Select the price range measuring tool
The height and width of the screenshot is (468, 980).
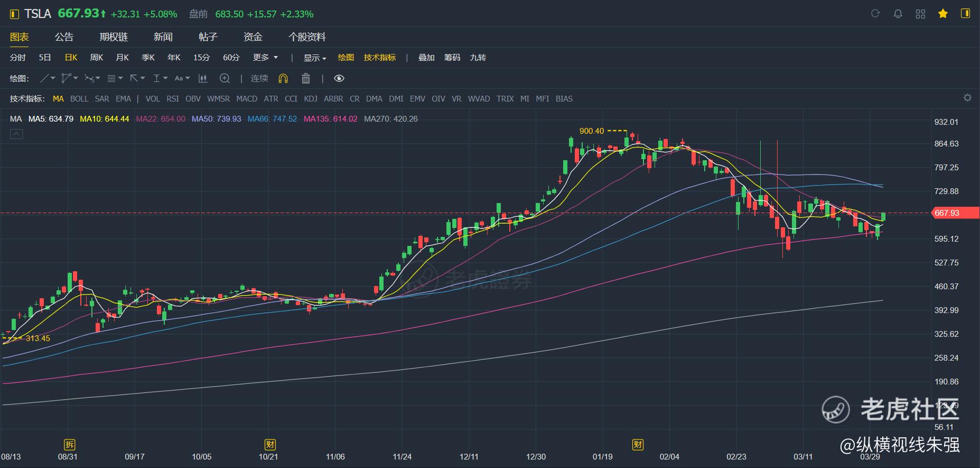coord(156,78)
